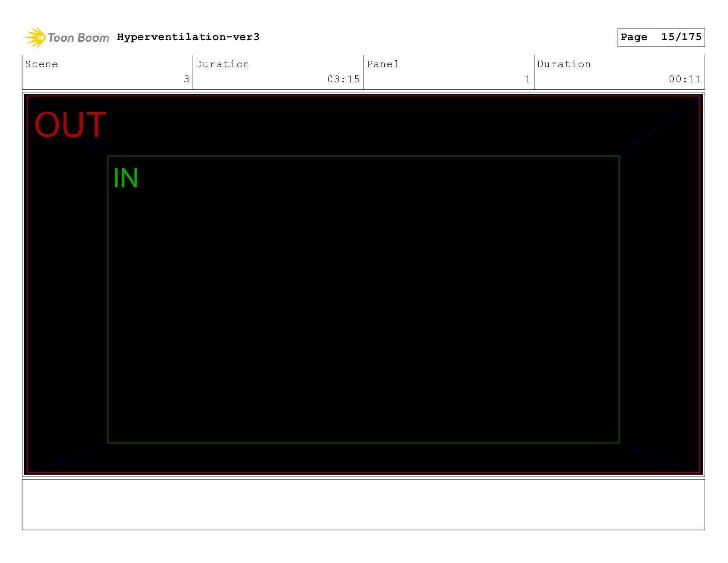Select the scene number 3 value

[x=186, y=79]
